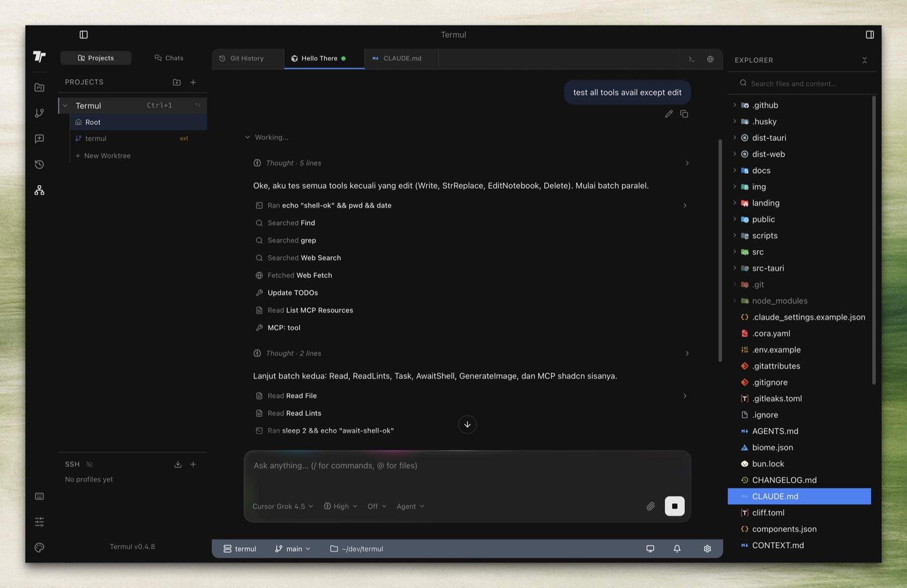
Task: Open the Off option dropdown
Action: point(377,506)
